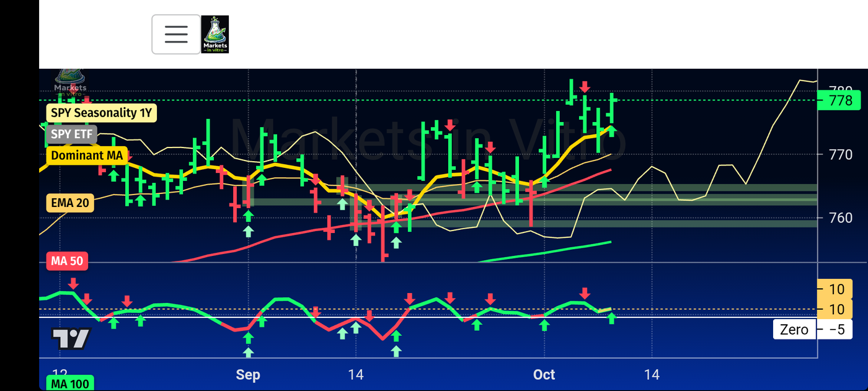
Task: Click the -5 oscillator axis value
Action: [x=837, y=330]
